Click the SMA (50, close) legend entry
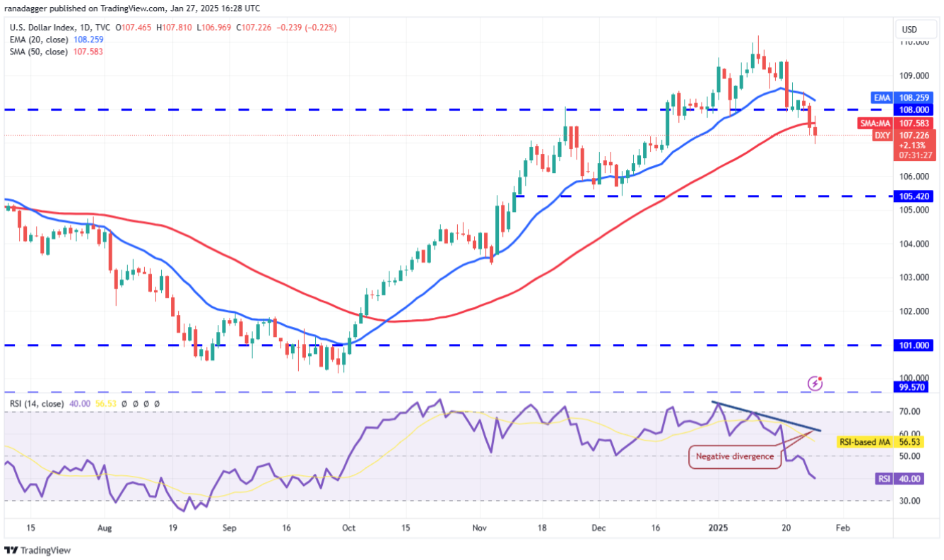Viewport: 944px width, 560px height. coord(38,52)
